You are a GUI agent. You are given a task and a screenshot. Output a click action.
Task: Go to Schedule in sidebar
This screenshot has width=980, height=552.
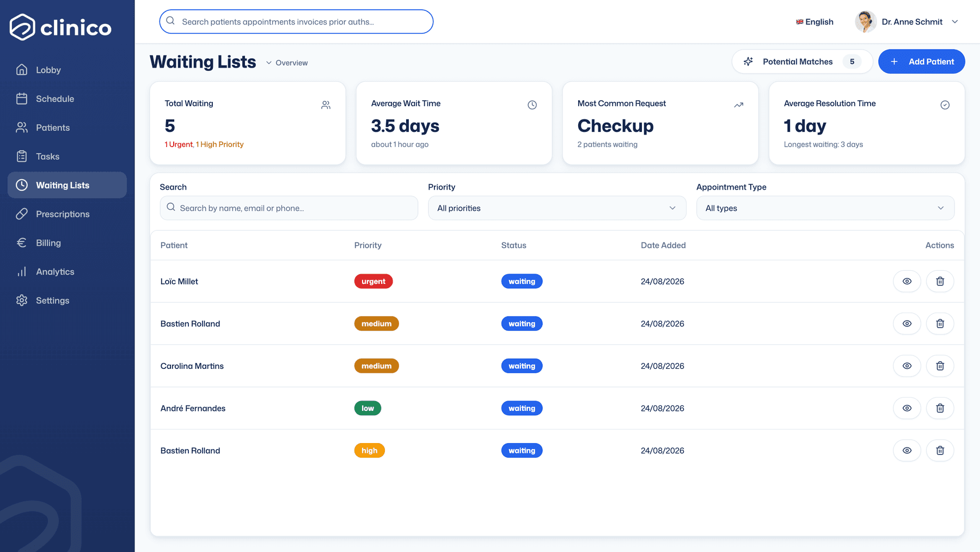(x=68, y=99)
